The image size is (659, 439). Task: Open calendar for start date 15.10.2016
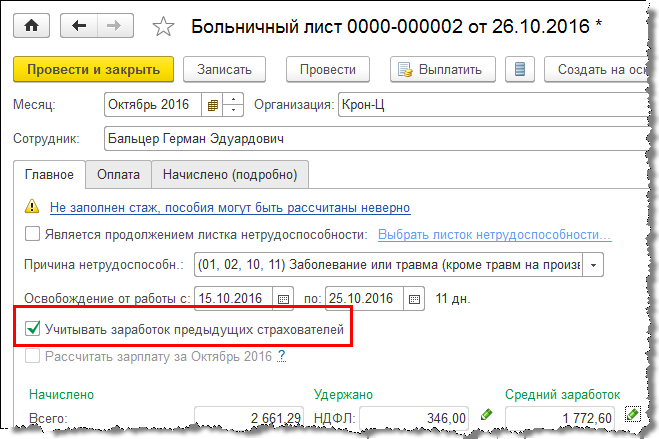(x=283, y=299)
